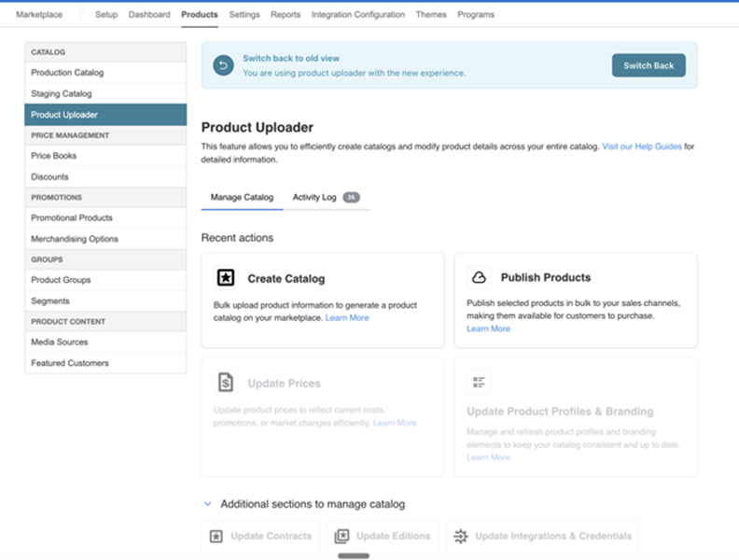Select Merchandising Options in the sidebar
The width and height of the screenshot is (739, 560).
(x=75, y=239)
